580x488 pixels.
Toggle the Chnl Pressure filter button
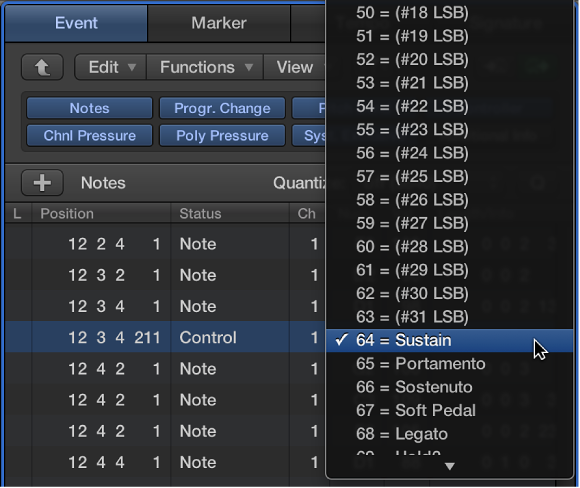coord(90,136)
